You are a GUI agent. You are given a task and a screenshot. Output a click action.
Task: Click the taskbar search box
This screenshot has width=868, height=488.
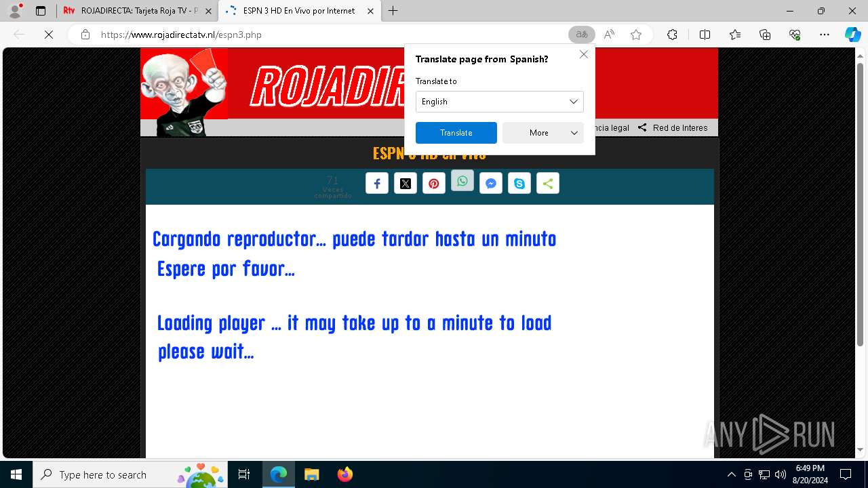pyautogui.click(x=130, y=474)
